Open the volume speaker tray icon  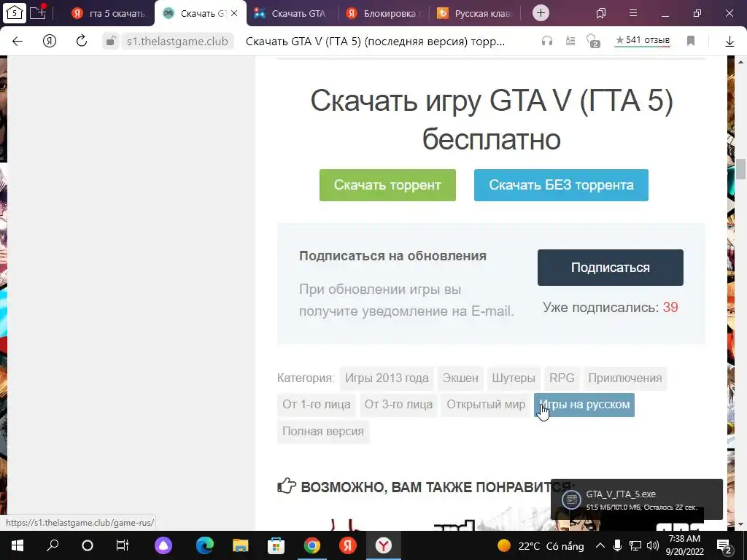(653, 545)
